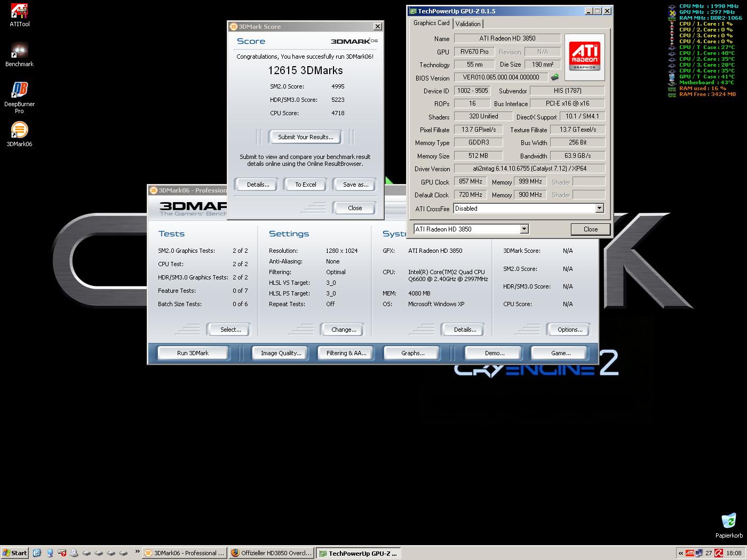Click Details under System

point(465,330)
